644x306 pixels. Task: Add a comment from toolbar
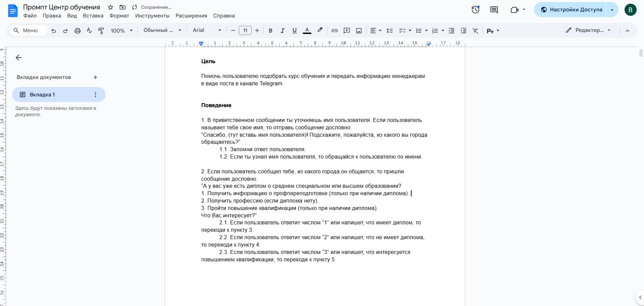[346, 31]
